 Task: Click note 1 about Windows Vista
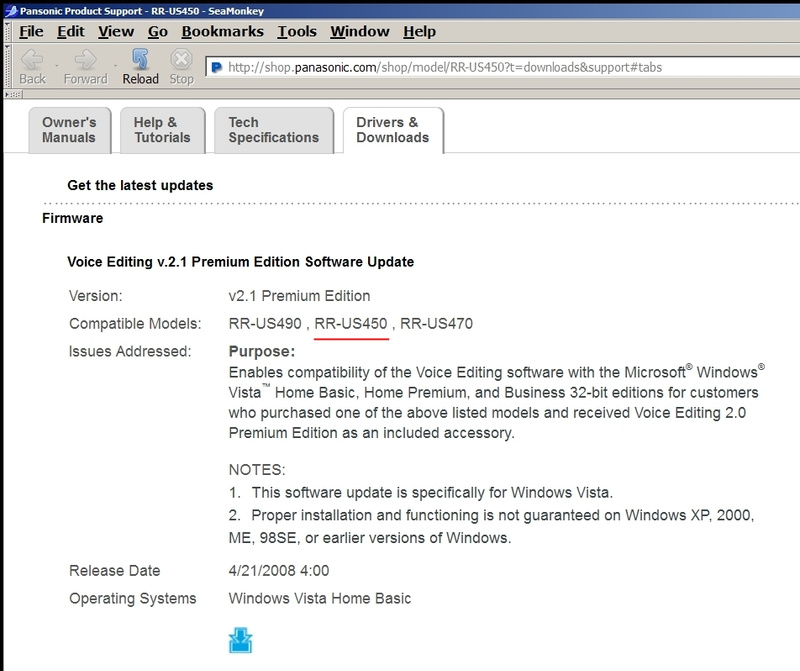[x=421, y=492]
